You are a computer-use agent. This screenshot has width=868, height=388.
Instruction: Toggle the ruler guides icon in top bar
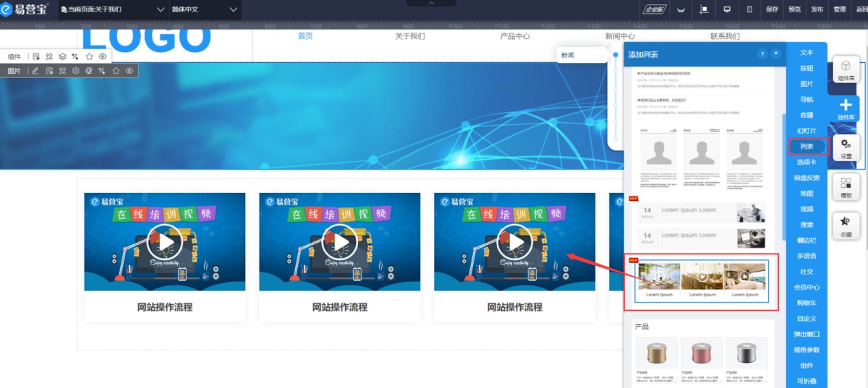point(704,9)
